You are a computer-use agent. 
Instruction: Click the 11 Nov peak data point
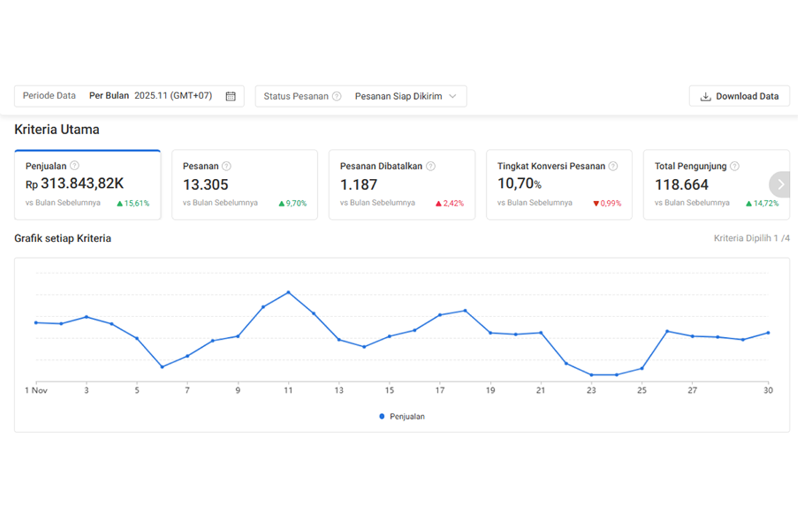[288, 292]
